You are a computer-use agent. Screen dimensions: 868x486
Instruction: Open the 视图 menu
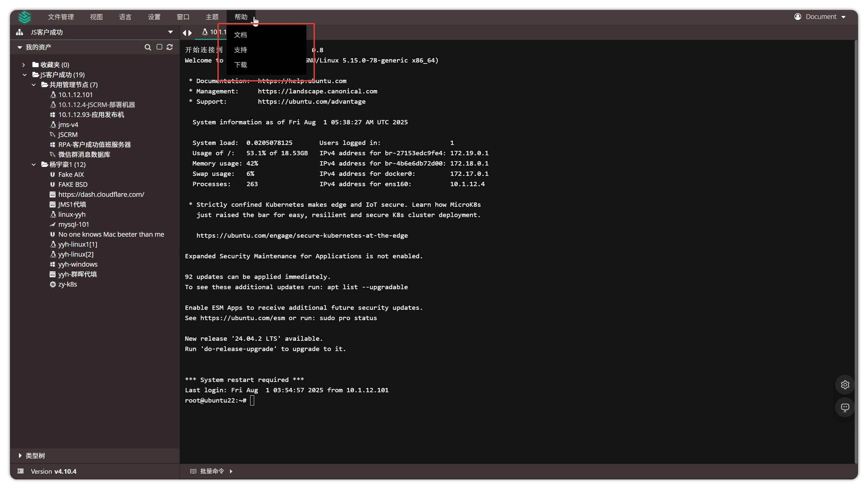[96, 17]
